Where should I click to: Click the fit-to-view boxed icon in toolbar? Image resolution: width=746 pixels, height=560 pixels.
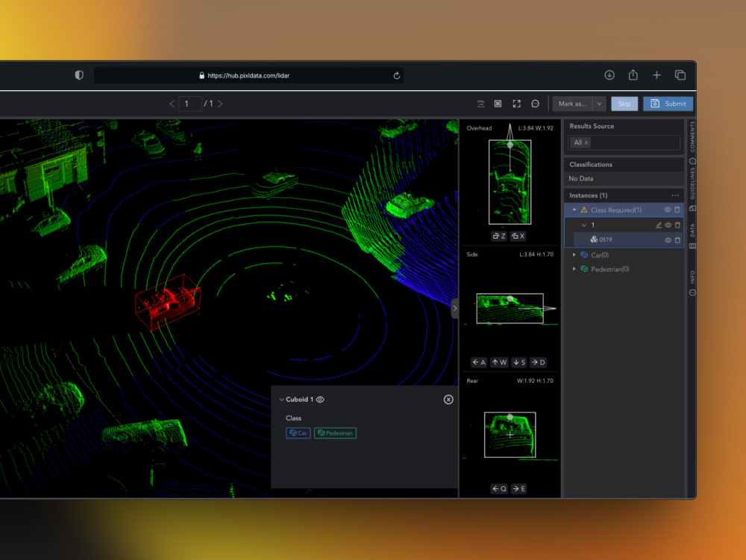click(498, 104)
